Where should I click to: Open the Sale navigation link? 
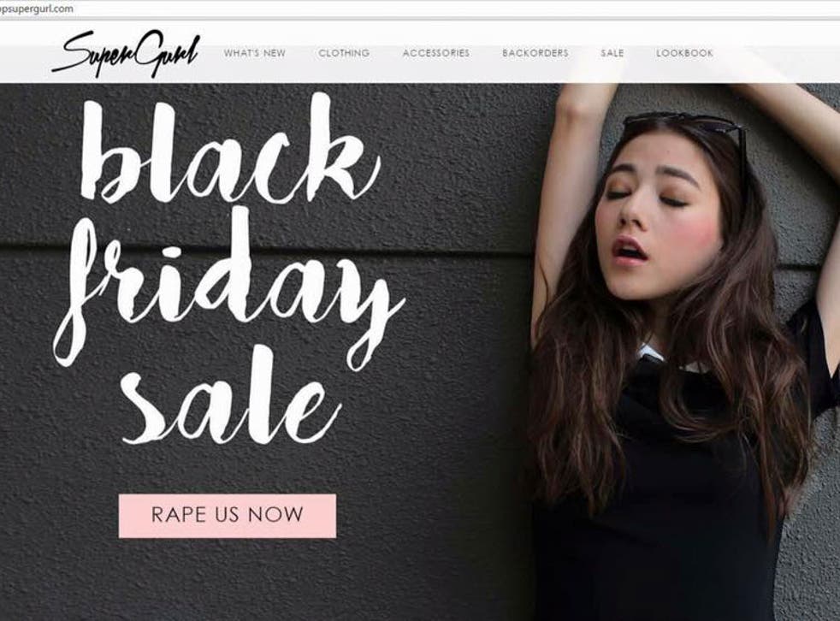click(x=612, y=53)
